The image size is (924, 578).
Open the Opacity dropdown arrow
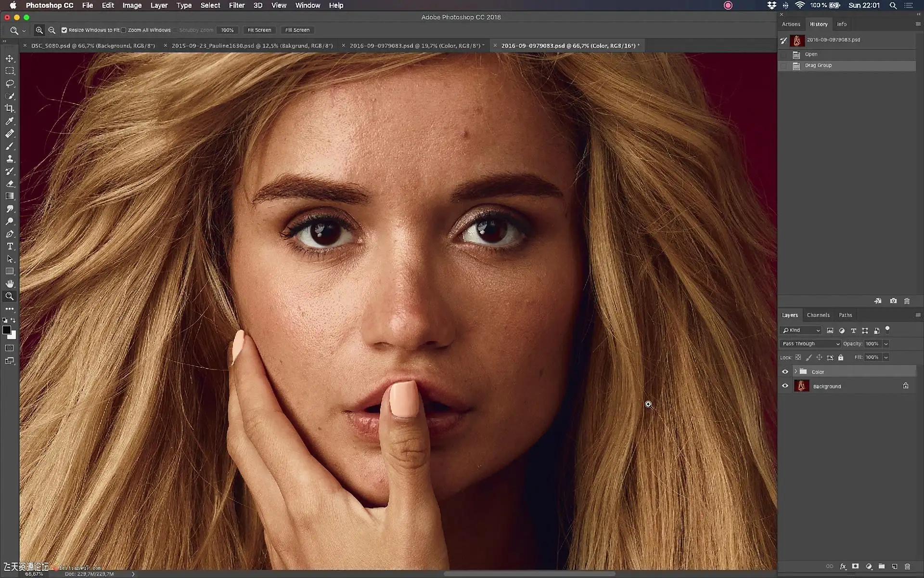point(885,343)
